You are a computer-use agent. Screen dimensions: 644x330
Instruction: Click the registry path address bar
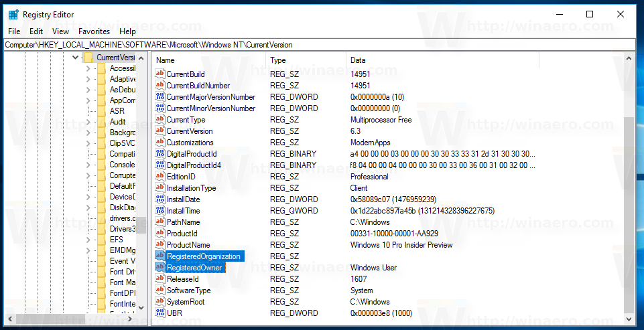tap(320, 45)
